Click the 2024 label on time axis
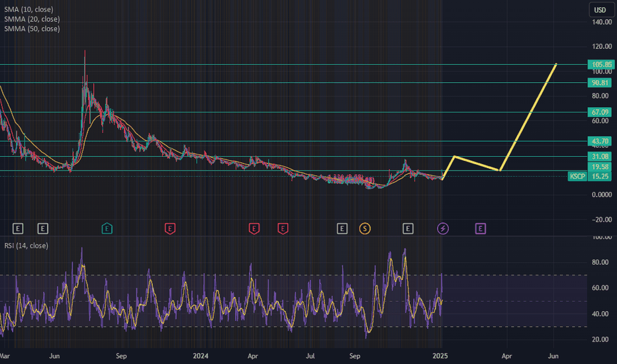 point(201,356)
